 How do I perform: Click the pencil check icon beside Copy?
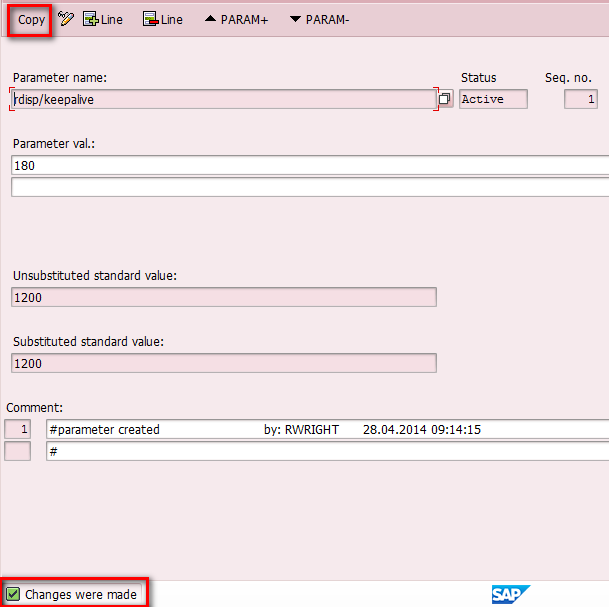tap(66, 19)
